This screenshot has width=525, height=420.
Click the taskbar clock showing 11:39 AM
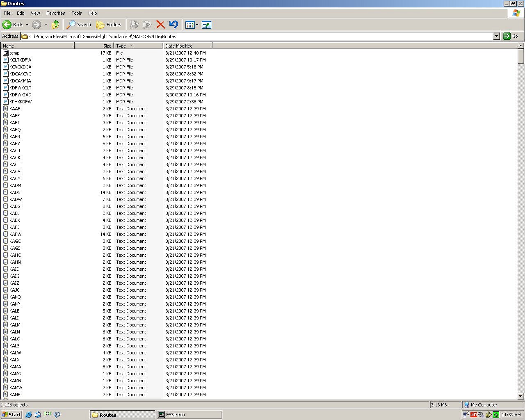[x=511, y=415]
